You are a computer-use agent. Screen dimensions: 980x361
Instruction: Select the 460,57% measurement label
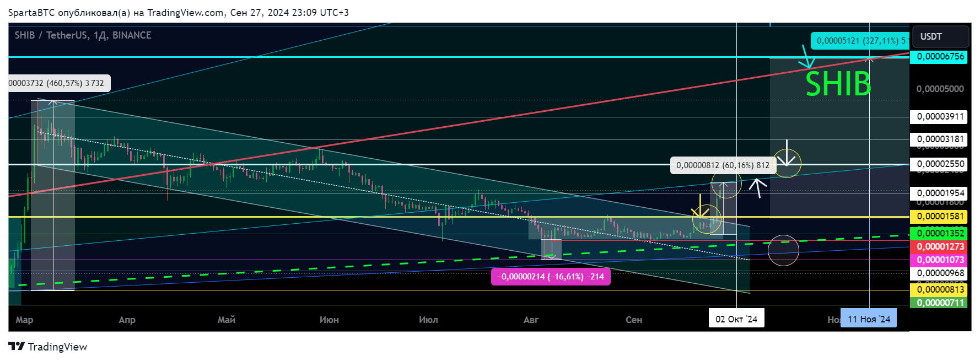[59, 83]
